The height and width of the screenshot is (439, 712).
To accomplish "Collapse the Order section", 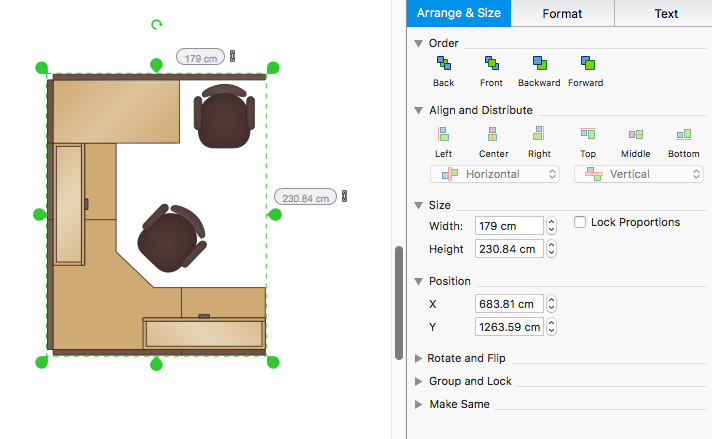I will coord(418,44).
